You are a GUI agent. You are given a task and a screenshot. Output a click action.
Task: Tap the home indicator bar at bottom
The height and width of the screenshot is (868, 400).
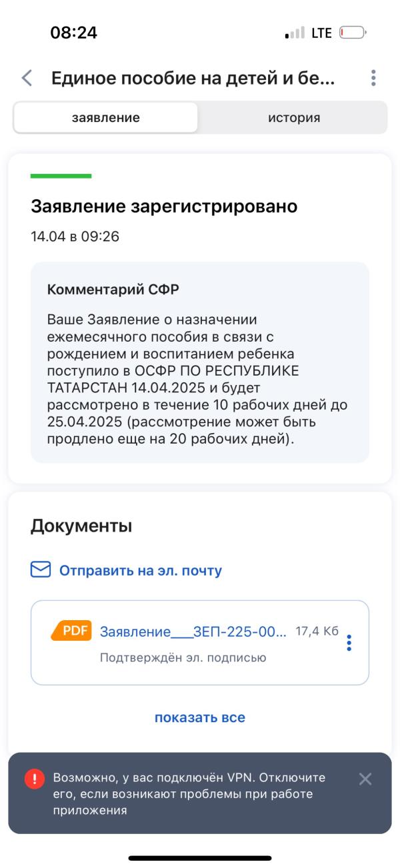tap(200, 858)
